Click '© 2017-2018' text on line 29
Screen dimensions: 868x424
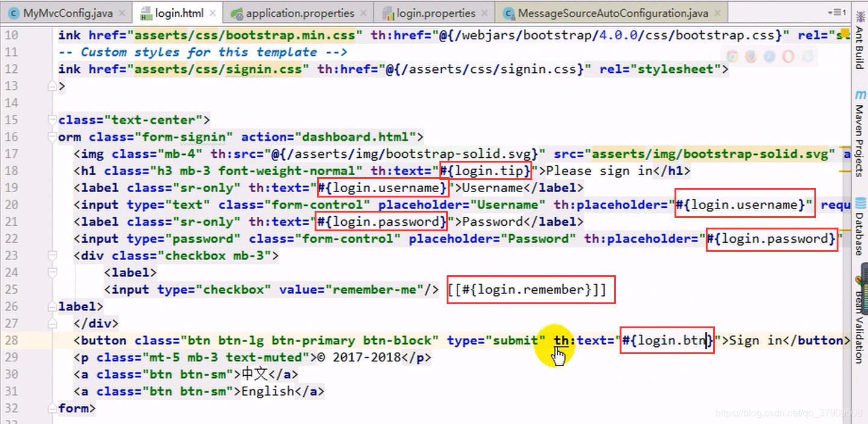click(359, 357)
